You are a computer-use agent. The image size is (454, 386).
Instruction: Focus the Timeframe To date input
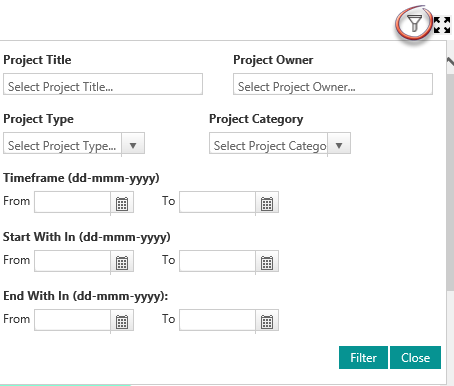(x=217, y=202)
